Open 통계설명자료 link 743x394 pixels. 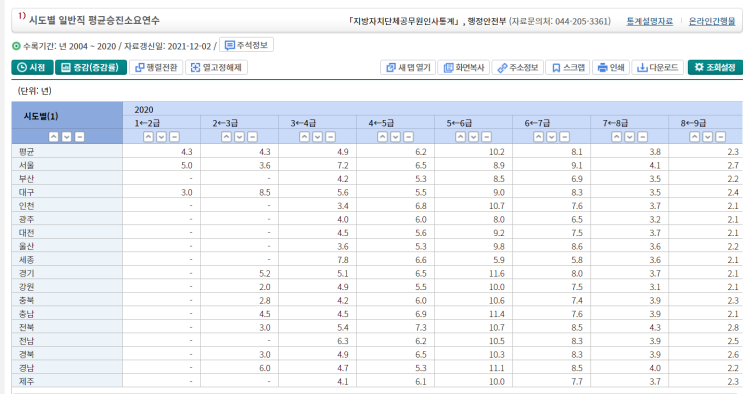(x=650, y=21)
